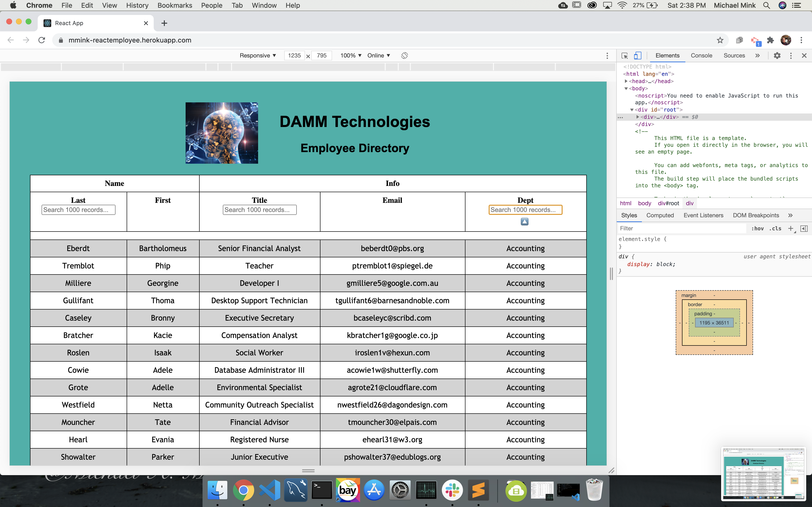The width and height of the screenshot is (812, 507).
Task: Switch to the Console tab
Action: [701, 56]
